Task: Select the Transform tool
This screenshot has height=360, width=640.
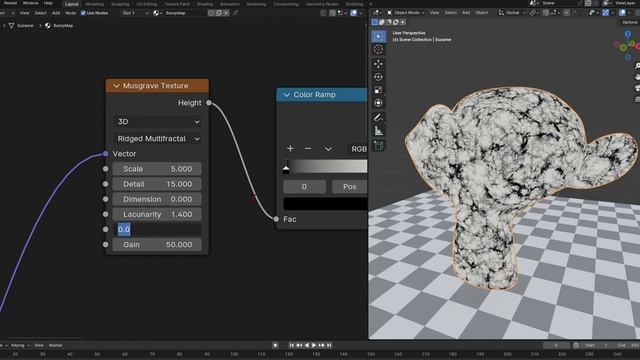Action: pyautogui.click(x=378, y=103)
